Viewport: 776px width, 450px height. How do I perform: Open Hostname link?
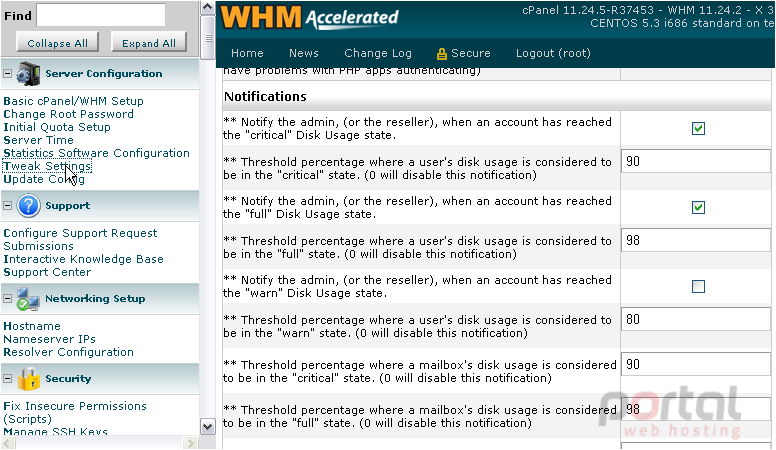coord(32,326)
